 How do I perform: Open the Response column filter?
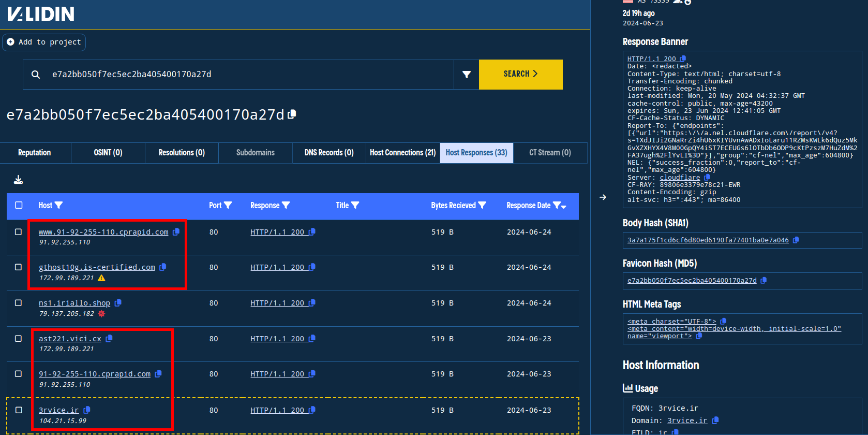286,206
